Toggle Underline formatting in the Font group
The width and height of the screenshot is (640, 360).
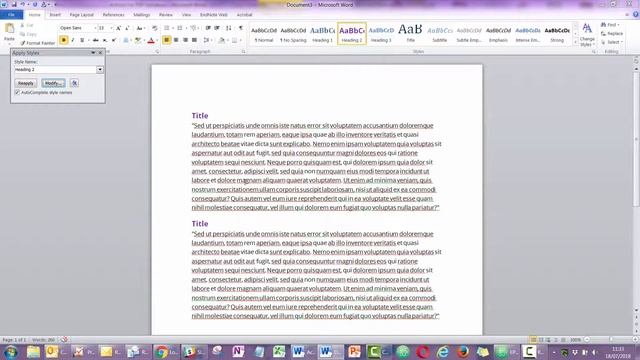click(x=82, y=40)
